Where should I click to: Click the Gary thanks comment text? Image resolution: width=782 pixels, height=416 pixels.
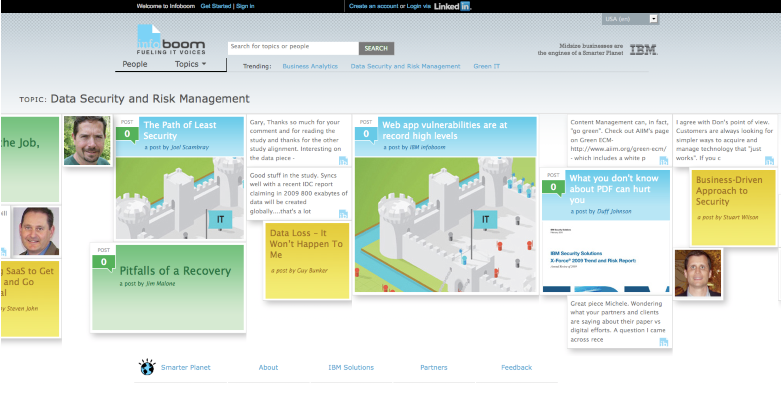coord(295,140)
